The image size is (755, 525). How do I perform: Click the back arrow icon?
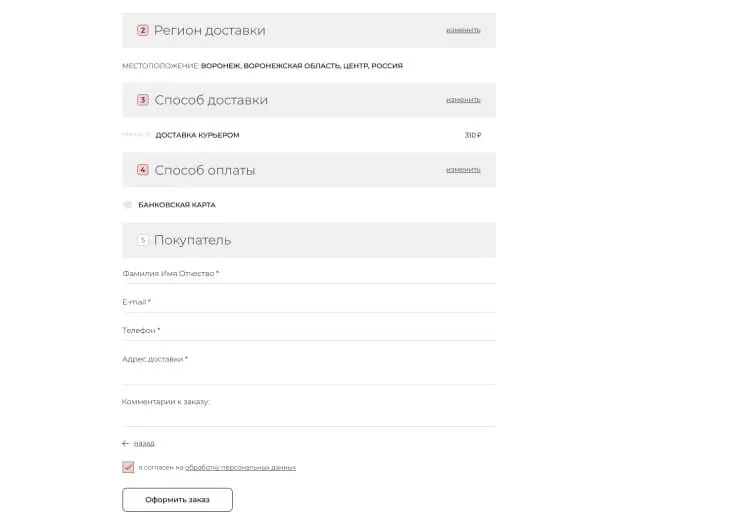pyautogui.click(x=126, y=443)
